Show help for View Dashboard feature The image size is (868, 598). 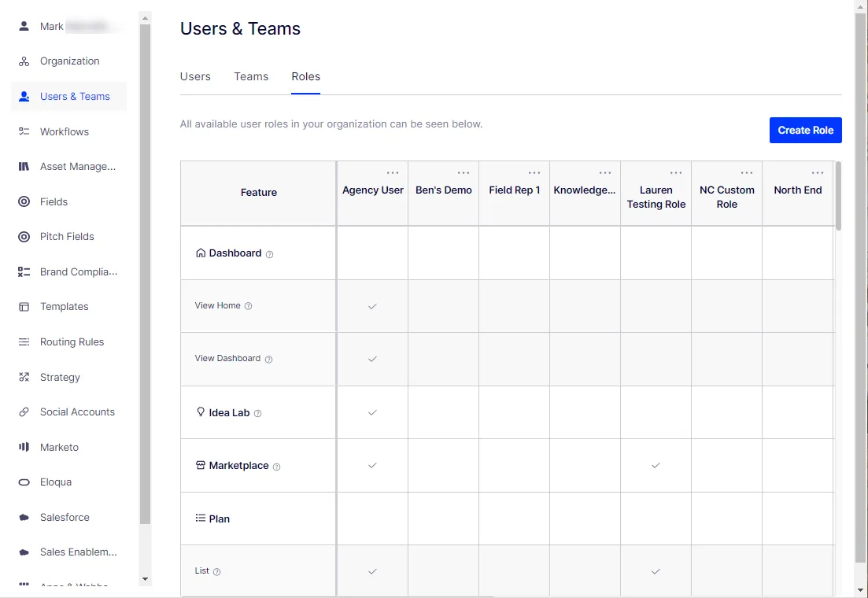268,360
